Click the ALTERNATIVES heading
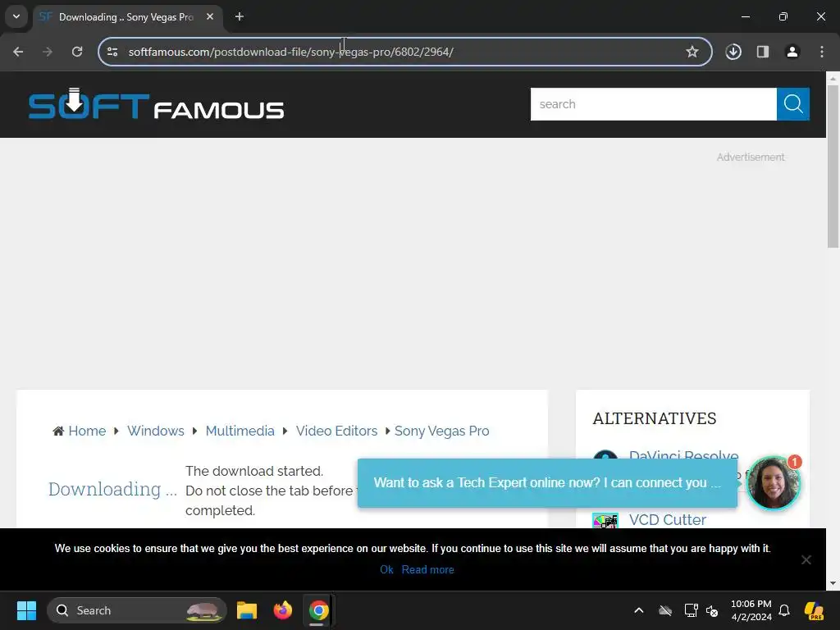This screenshot has height=630, width=840. (654, 418)
